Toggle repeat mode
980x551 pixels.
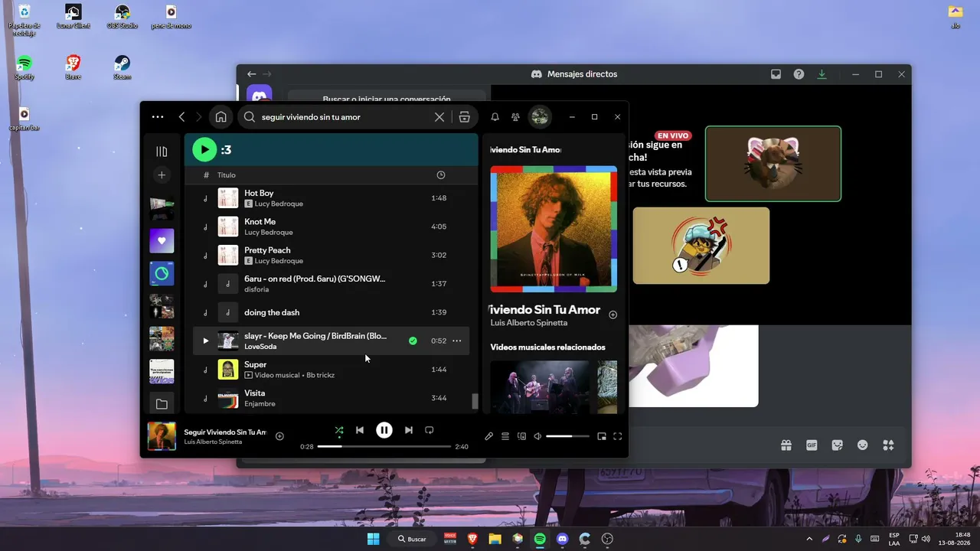pos(430,430)
